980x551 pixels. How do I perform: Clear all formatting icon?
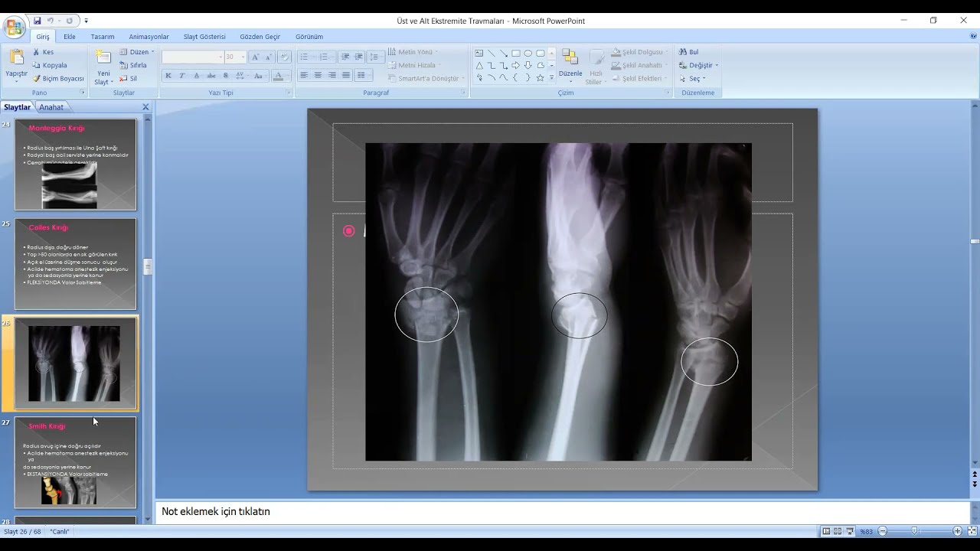285,57
